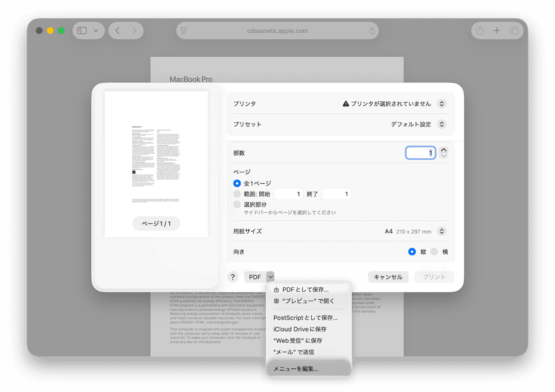Open the Share icon in the toolbar
The height and width of the screenshot is (392, 555).
pyautogui.click(x=479, y=31)
